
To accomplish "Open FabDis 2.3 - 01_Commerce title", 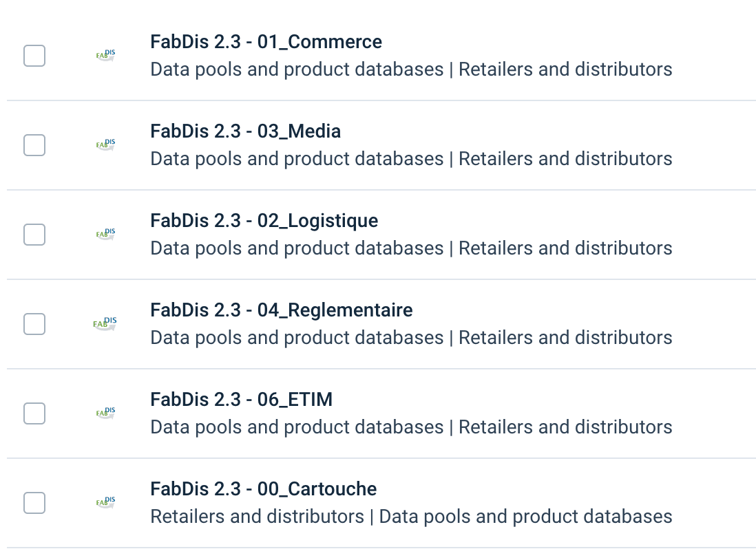I will click(x=266, y=42).
